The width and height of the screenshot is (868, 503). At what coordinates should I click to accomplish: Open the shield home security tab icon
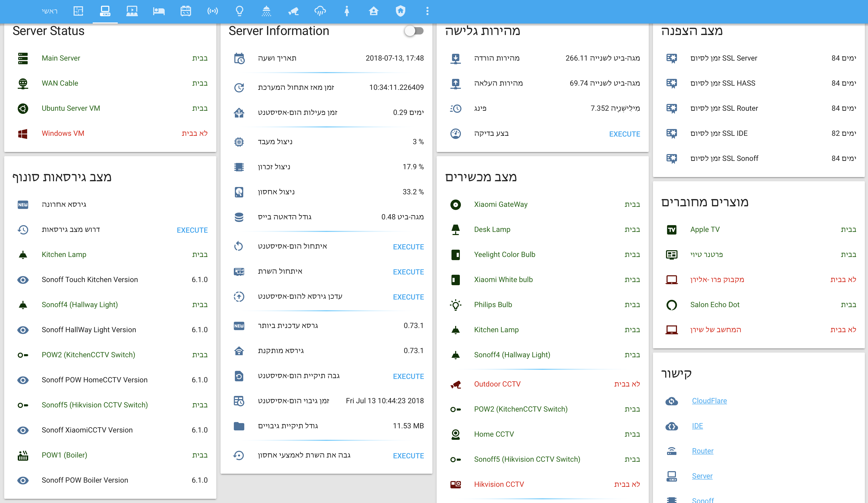click(400, 11)
